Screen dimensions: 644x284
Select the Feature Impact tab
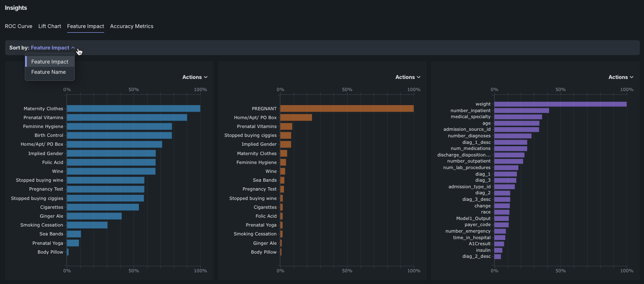point(85,26)
